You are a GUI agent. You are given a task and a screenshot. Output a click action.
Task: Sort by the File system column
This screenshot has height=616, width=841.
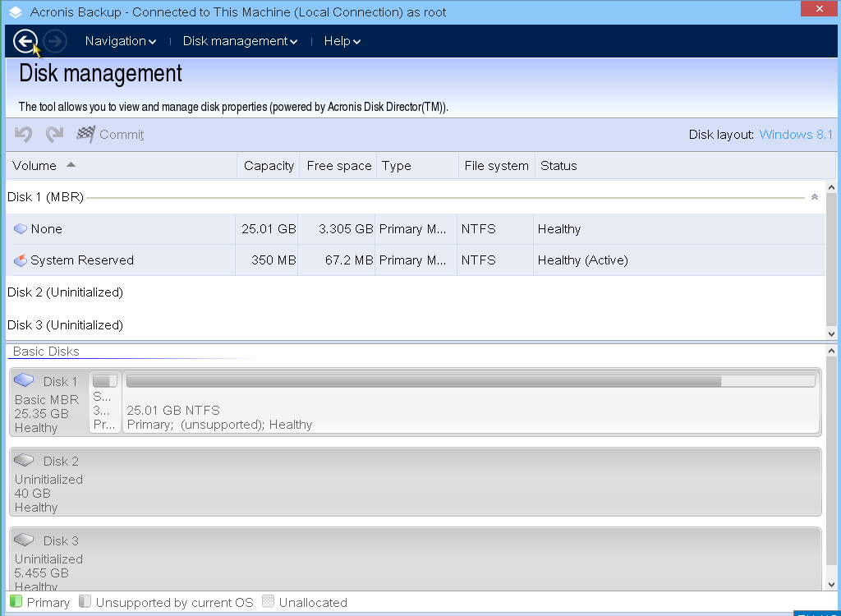coord(497,166)
